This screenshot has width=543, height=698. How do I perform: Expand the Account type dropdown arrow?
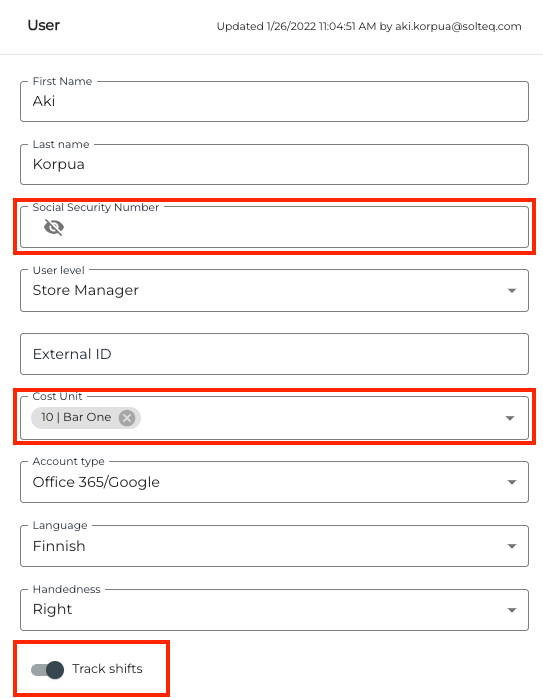[512, 482]
